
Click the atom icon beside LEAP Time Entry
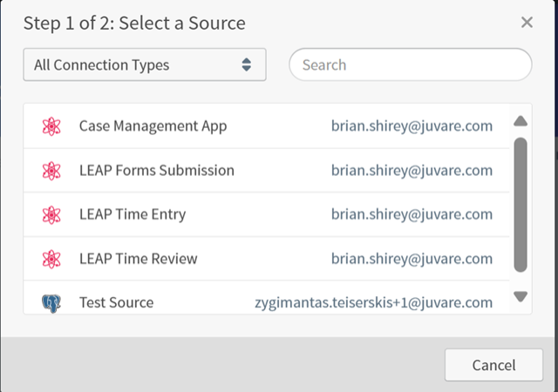pos(51,215)
